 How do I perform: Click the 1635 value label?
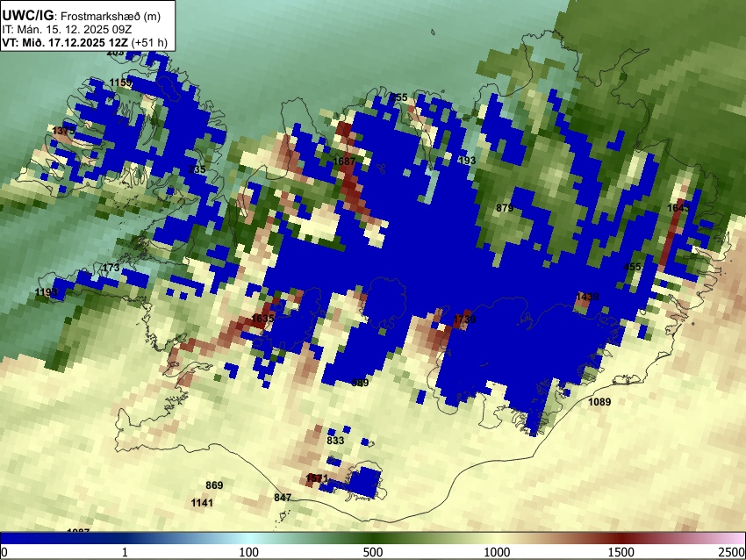tap(262, 319)
